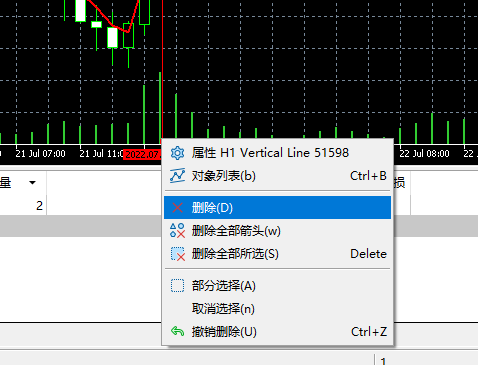Click the shapes icon for 删除全部箭头
The height and width of the screenshot is (365, 478).
[x=177, y=231]
